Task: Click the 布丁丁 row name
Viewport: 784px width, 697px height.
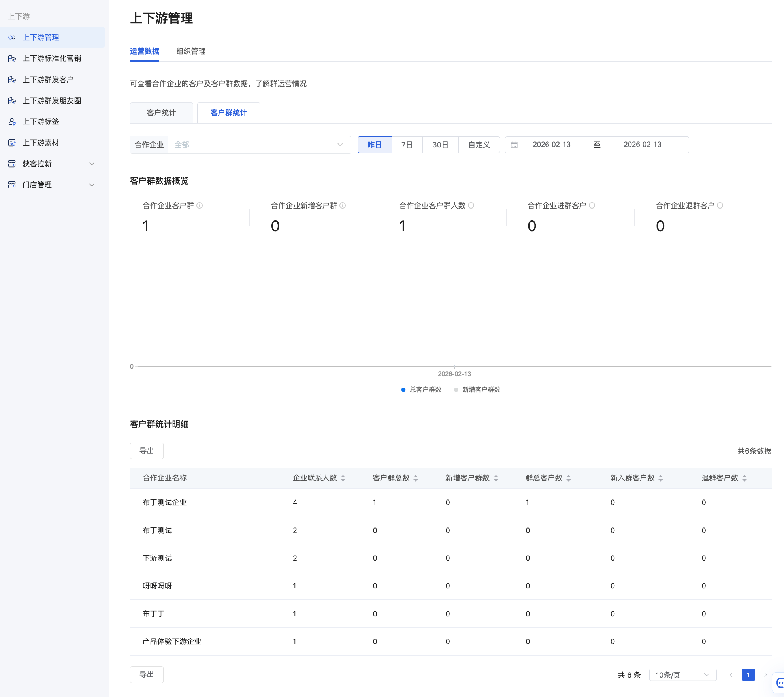Action: click(x=153, y=614)
